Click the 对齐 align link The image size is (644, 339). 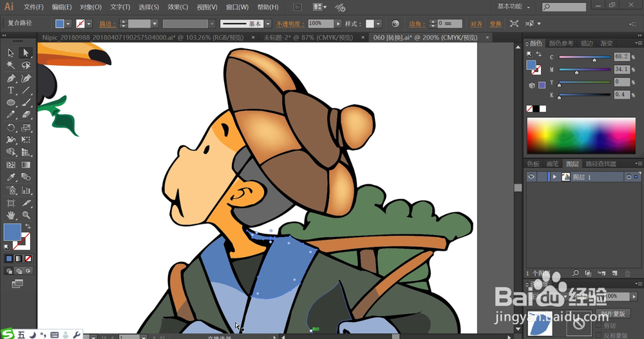click(477, 24)
